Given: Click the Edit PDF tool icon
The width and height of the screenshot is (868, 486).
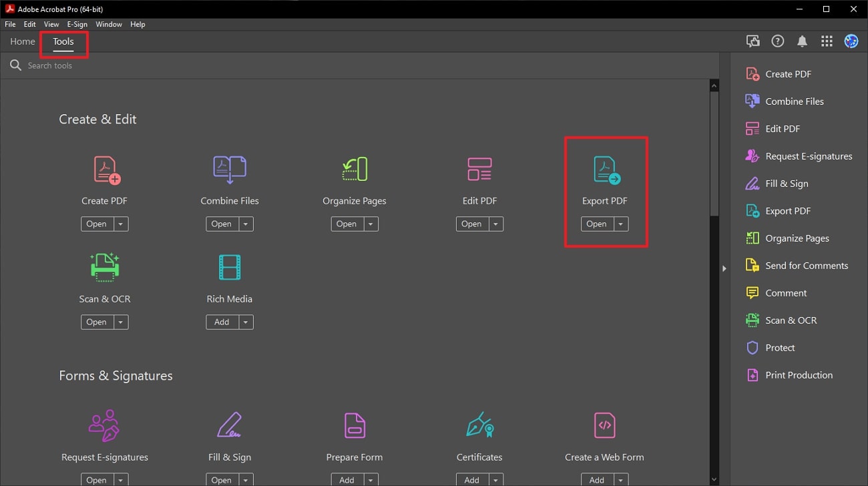Looking at the screenshot, I should (479, 170).
